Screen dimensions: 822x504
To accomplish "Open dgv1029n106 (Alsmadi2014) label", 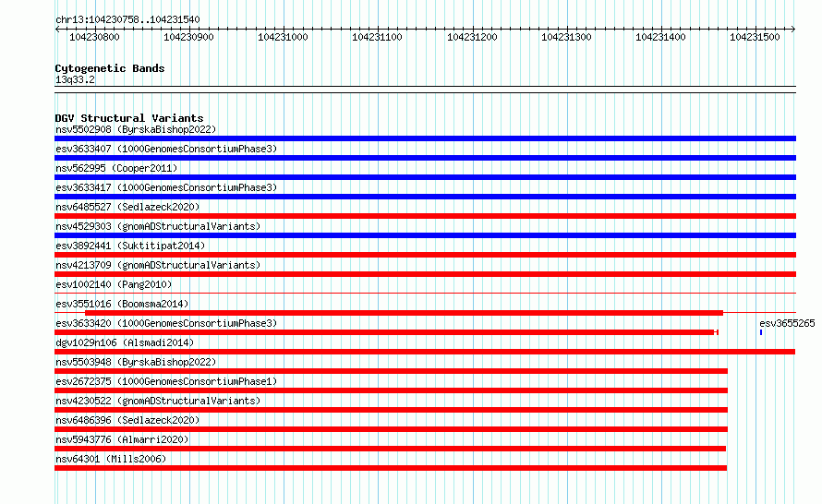I will [125, 342].
